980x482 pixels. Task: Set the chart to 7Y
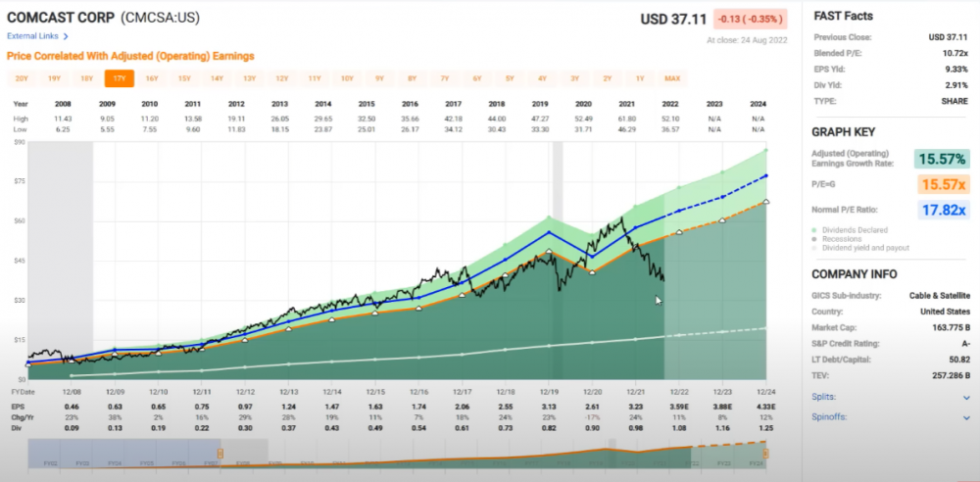point(444,78)
